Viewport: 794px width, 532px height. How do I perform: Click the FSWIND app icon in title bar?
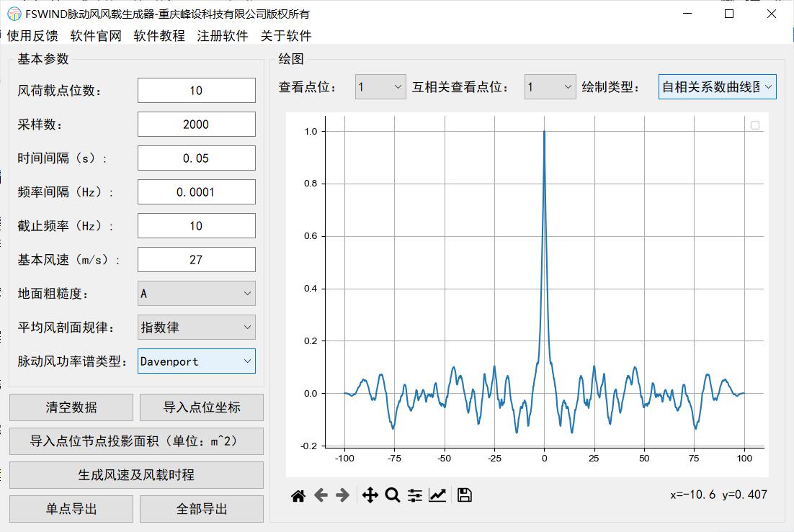click(14, 14)
